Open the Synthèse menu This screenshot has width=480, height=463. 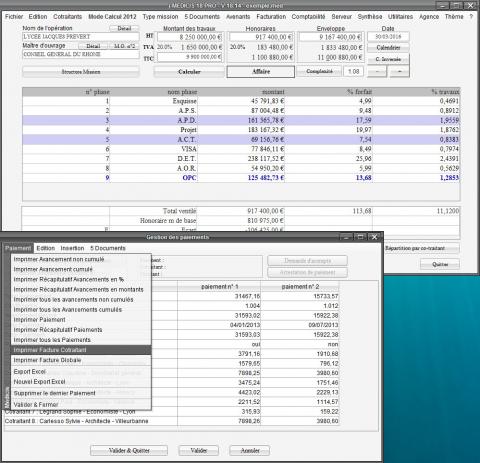[370, 16]
